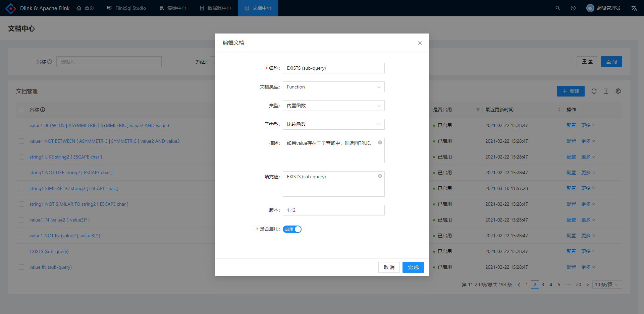Select the 文档中心 tab
Screen dimensions: 644x314
point(258,8)
